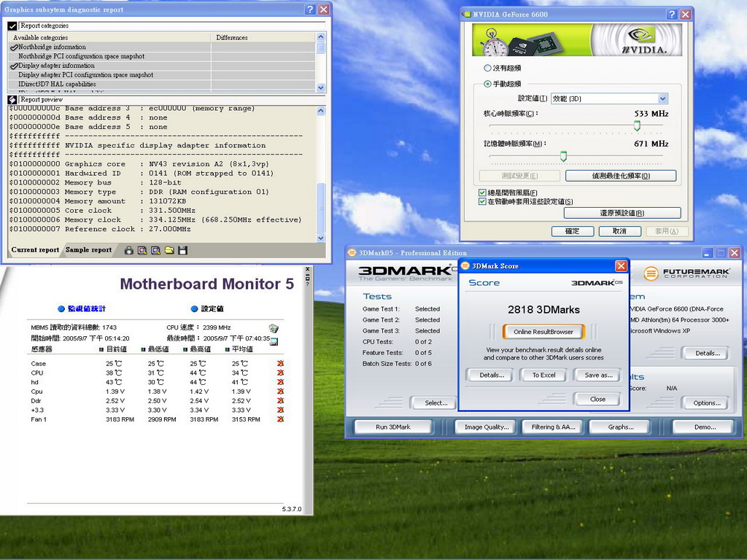Open report using yellow folder icon

pos(169,250)
